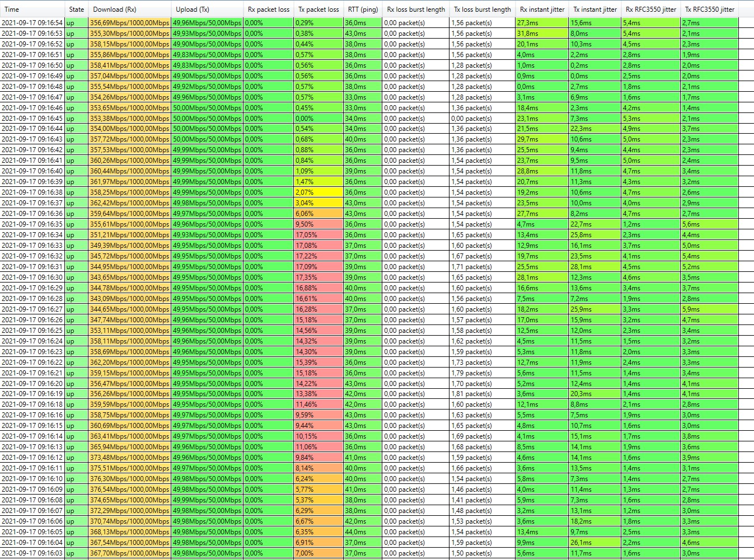Select Tx loss burst value 1,71 packet(s)
The image size is (754, 560).
(x=483, y=267)
